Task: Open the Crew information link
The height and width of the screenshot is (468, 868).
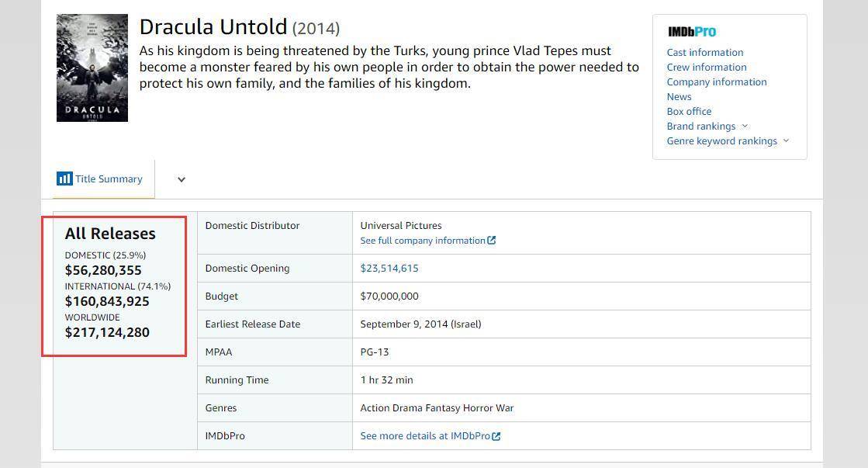Action: (x=707, y=67)
